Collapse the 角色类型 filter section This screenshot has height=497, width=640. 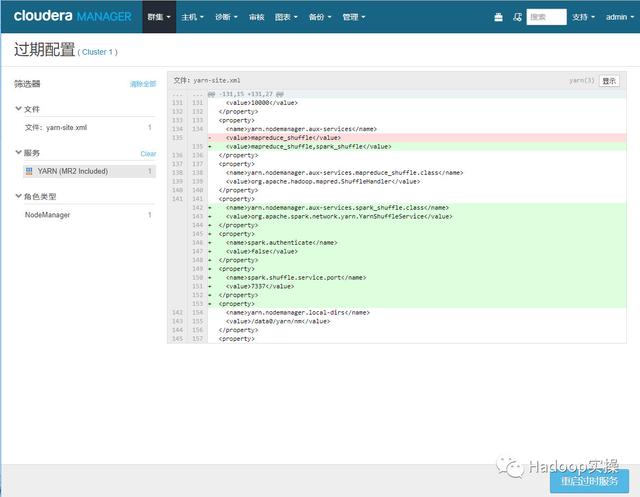[36, 197]
